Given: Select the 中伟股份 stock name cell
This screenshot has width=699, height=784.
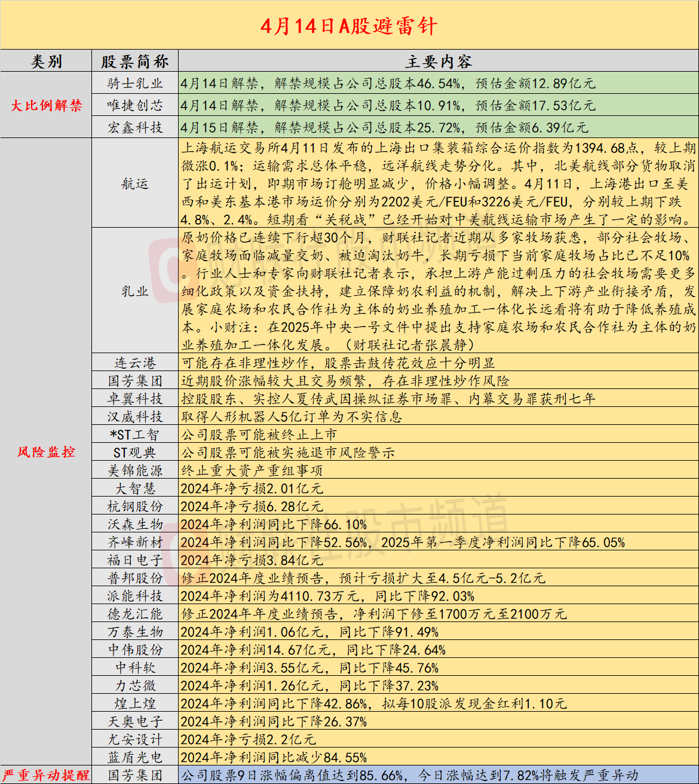Looking at the screenshot, I should tap(135, 650).
